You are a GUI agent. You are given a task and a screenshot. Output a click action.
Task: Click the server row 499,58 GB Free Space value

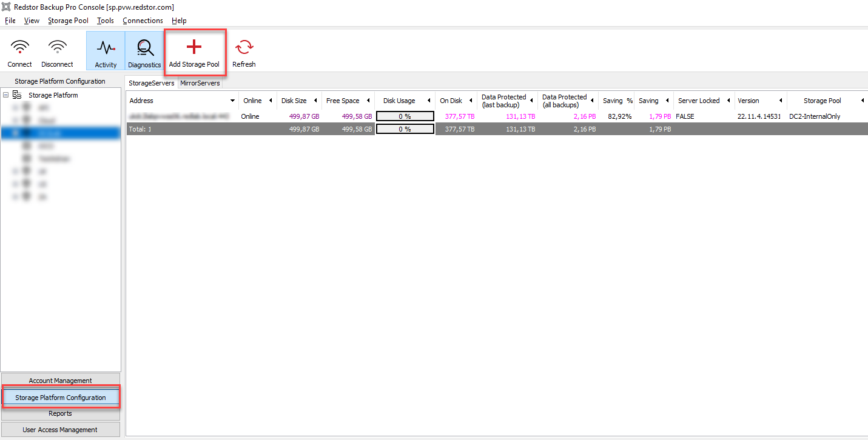[357, 116]
